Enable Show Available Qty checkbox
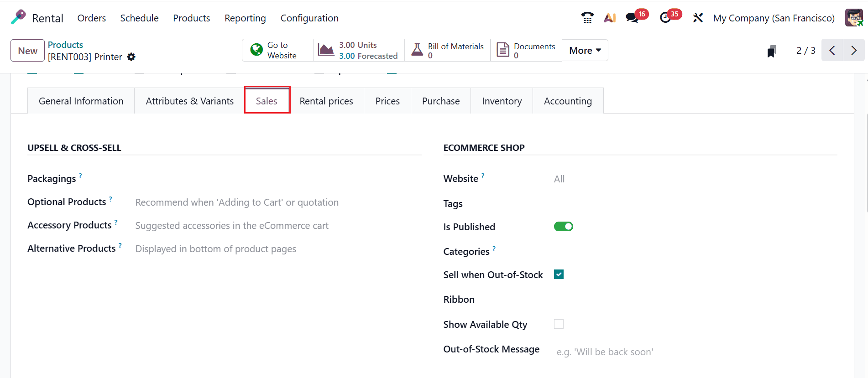Viewport: 868px width, 378px height. [559, 324]
